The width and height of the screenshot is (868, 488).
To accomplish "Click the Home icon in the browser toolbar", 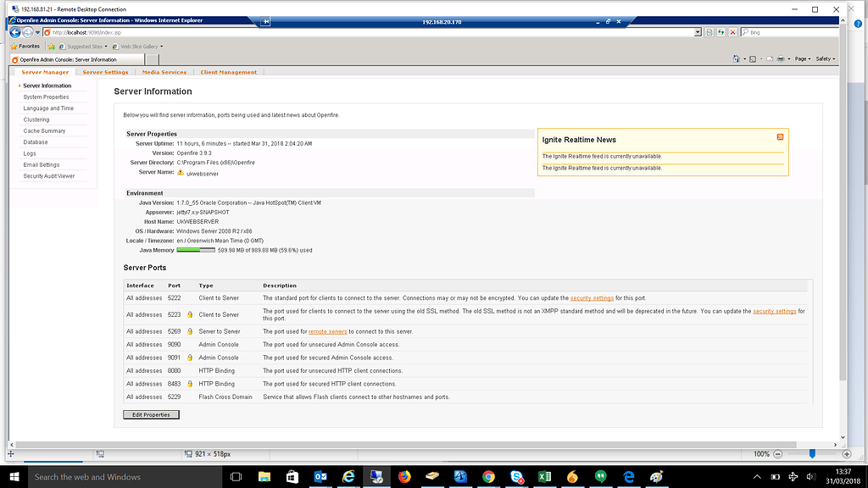I will click(737, 58).
